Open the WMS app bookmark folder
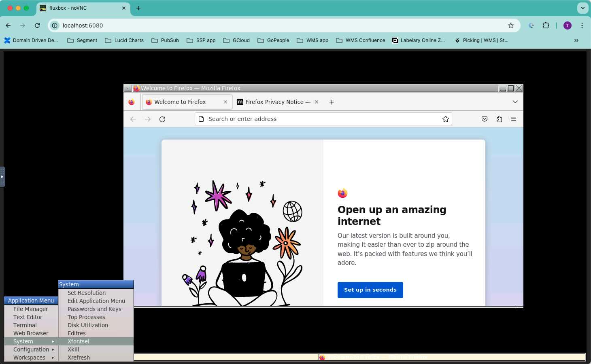This screenshot has width=591, height=364. coord(313,40)
